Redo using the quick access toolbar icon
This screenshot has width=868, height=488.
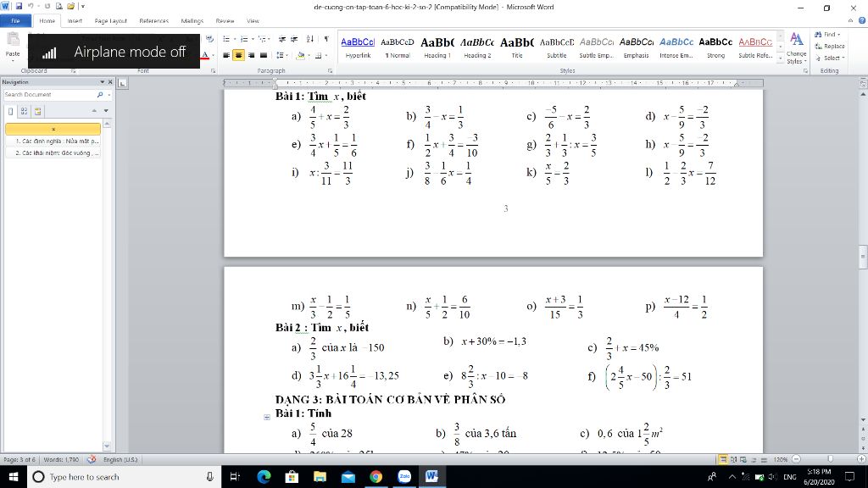[x=47, y=7]
